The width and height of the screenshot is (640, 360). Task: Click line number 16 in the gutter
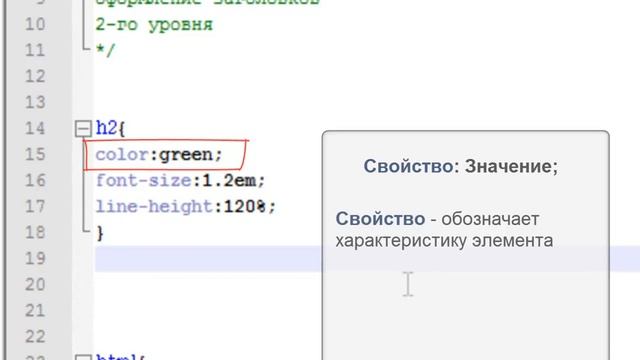point(35,180)
